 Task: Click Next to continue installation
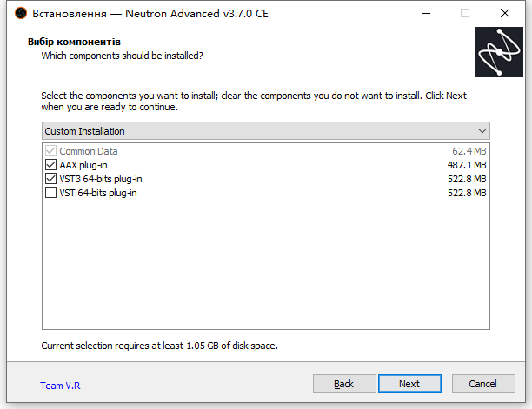pos(409,384)
